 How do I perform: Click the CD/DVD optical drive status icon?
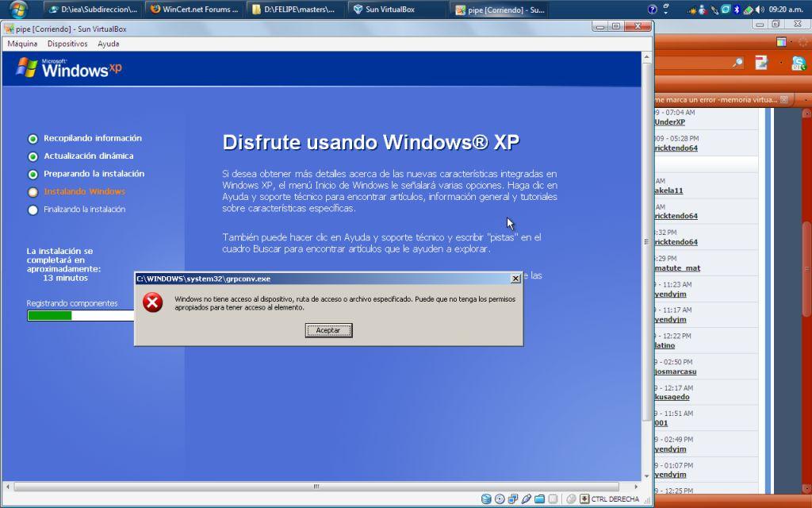[x=500, y=498]
